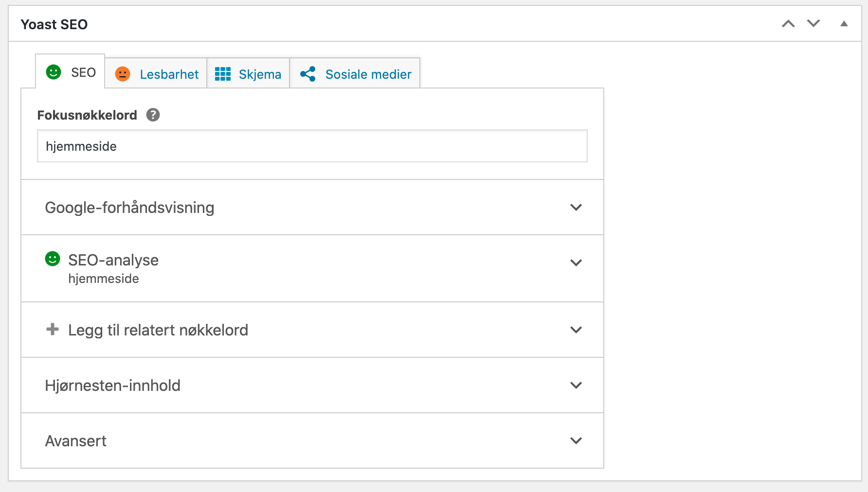Expand the Hjørnesten-innhold section chevron

(x=576, y=386)
